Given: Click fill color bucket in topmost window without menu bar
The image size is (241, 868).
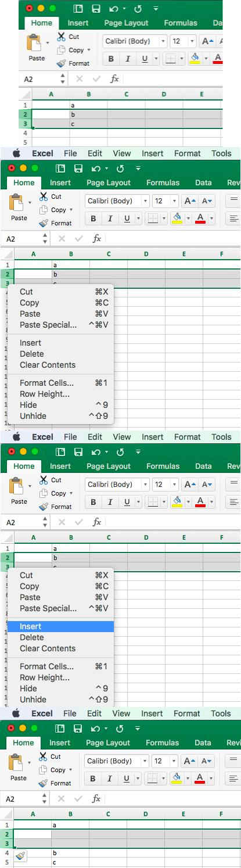Looking at the screenshot, I should (x=195, y=58).
